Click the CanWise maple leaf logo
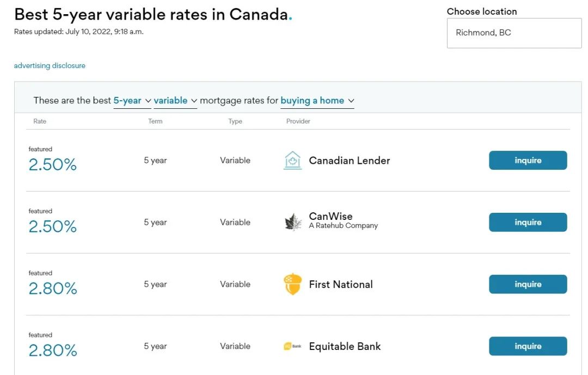 293,223
